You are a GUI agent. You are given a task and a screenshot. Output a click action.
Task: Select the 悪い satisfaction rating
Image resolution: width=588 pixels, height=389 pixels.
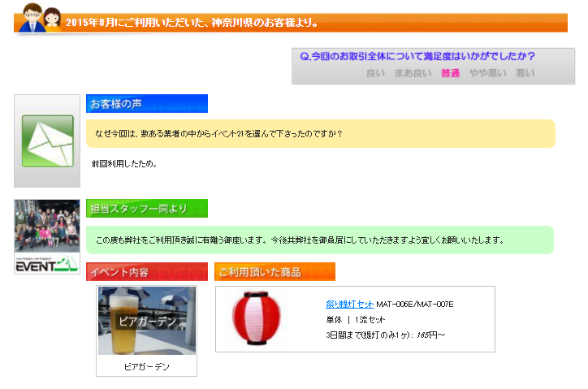coord(525,73)
